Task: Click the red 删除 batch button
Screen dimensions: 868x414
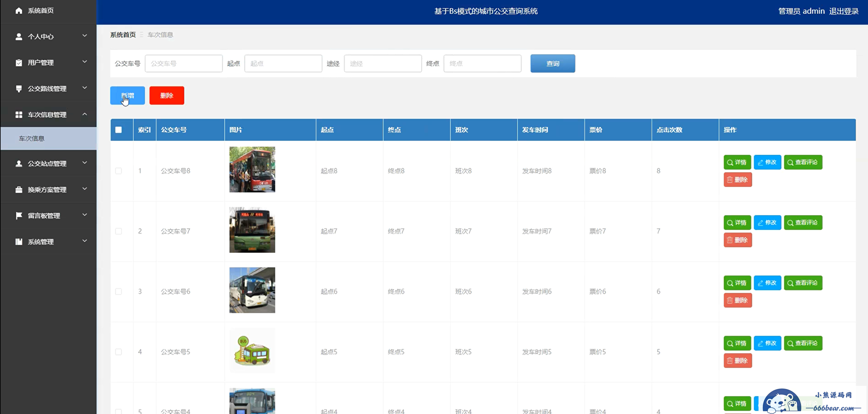Action: point(167,95)
